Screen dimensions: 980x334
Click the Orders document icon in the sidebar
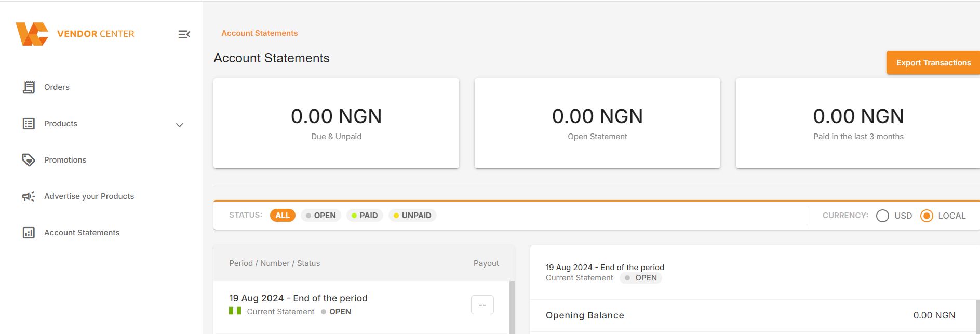[x=30, y=87]
